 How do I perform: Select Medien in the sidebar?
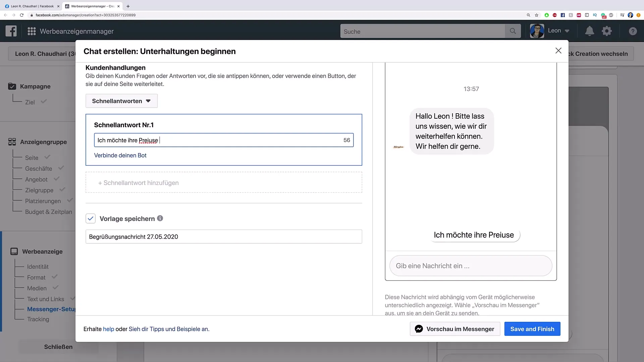pos(37,288)
